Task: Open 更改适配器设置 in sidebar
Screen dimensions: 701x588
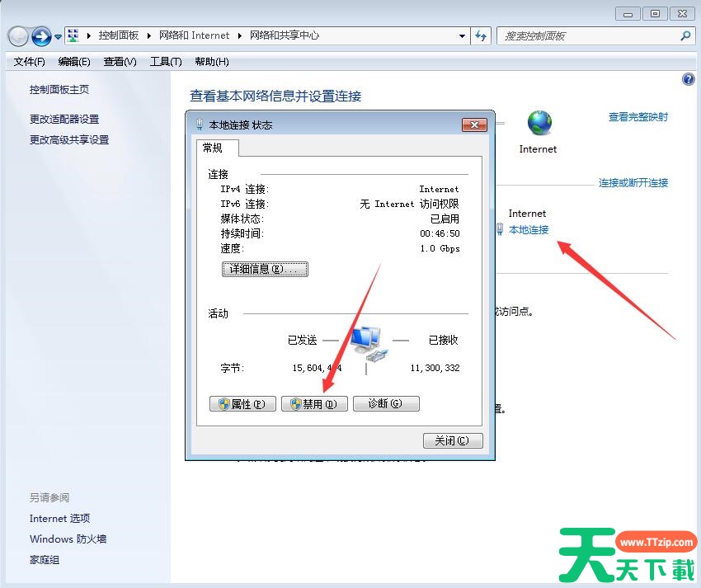Action: [x=64, y=119]
